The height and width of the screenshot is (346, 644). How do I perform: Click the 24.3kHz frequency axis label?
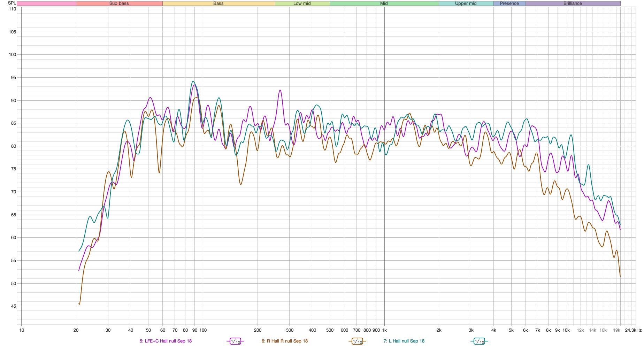coord(633,330)
